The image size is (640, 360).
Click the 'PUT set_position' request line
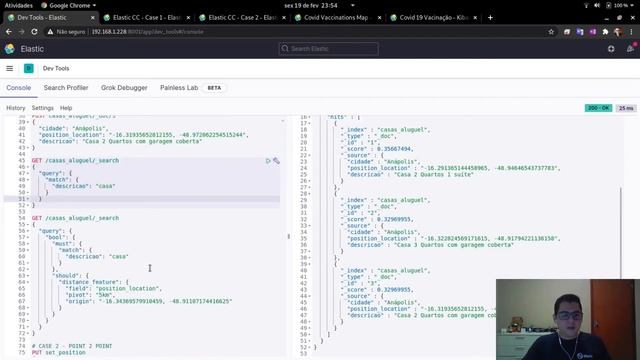pos(59,353)
